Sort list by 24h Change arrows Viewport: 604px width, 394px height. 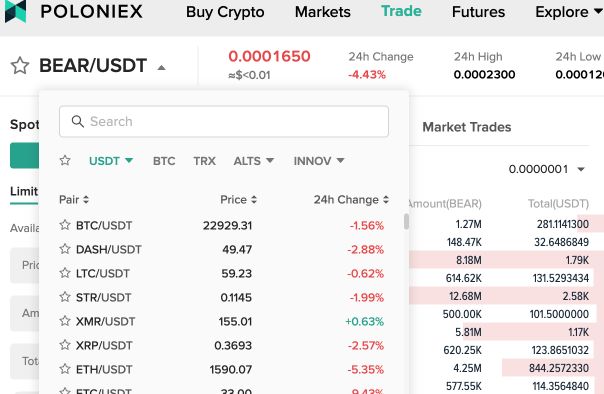[x=386, y=200]
